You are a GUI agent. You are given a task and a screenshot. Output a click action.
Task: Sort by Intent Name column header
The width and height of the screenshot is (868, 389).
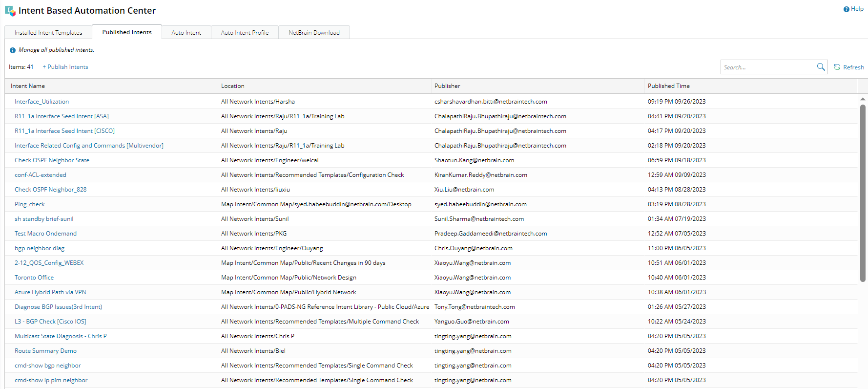pyautogui.click(x=28, y=86)
